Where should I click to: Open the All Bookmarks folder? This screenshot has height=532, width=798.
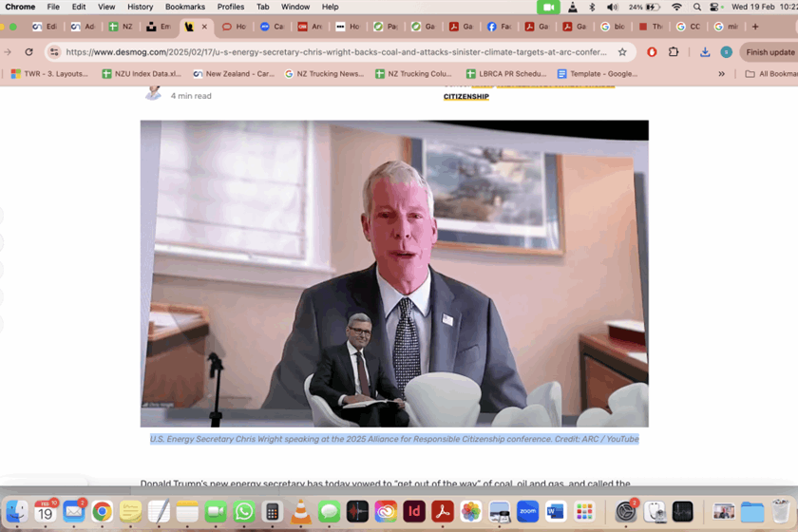point(770,73)
